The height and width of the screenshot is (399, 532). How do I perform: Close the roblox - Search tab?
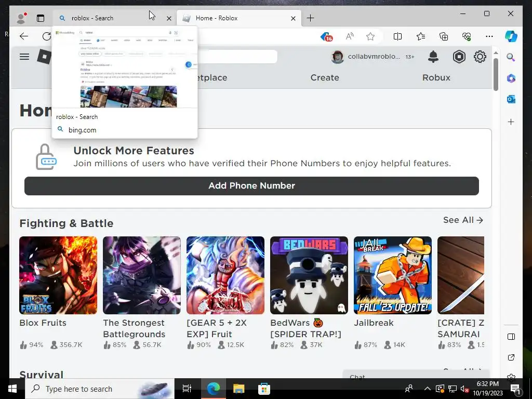tap(169, 18)
